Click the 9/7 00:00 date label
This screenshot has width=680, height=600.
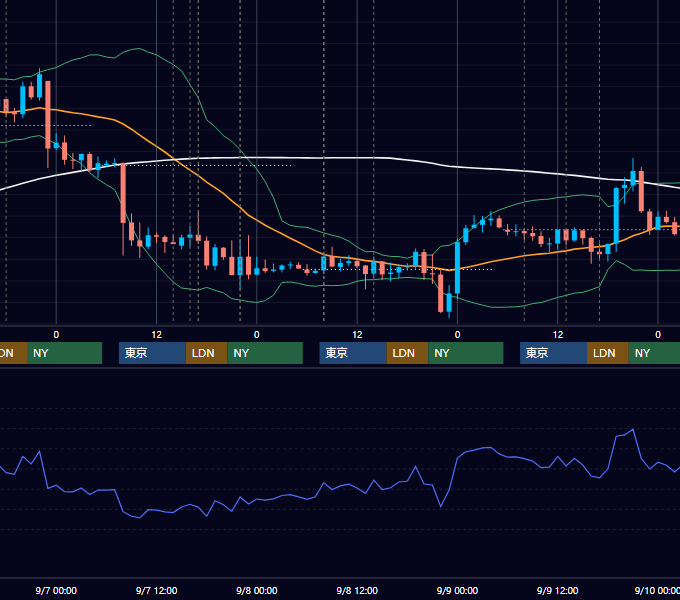click(x=56, y=590)
